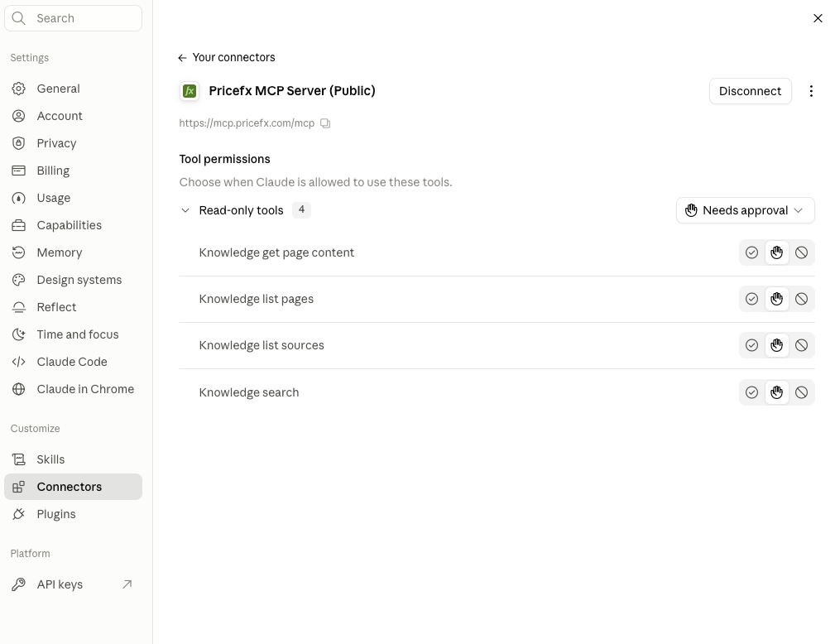Image resolution: width=835 pixels, height=644 pixels.
Task: Focus the Search settings field
Action: (74, 18)
